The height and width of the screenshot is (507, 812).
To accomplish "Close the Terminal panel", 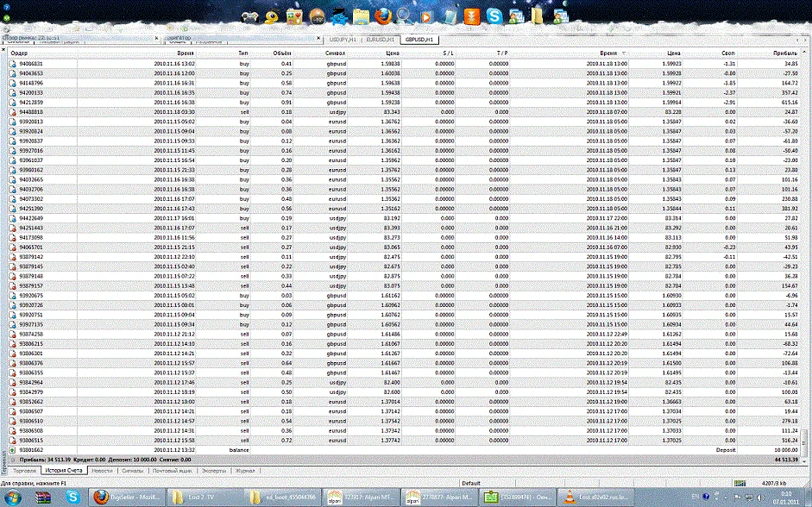I will [3, 49].
